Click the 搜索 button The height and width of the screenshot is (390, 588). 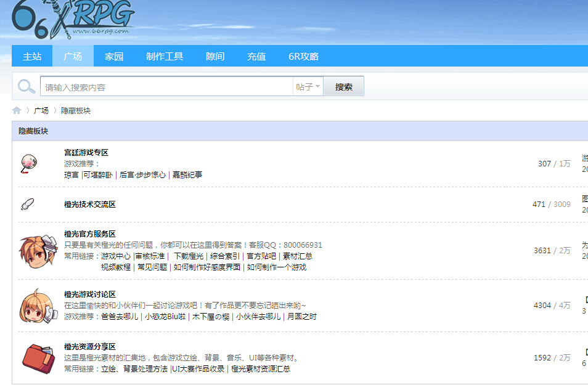point(343,87)
